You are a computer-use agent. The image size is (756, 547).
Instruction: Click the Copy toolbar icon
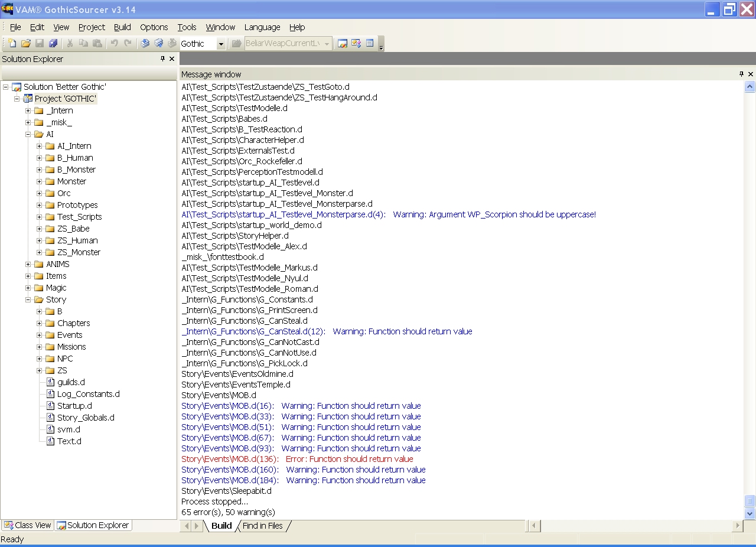pos(83,44)
